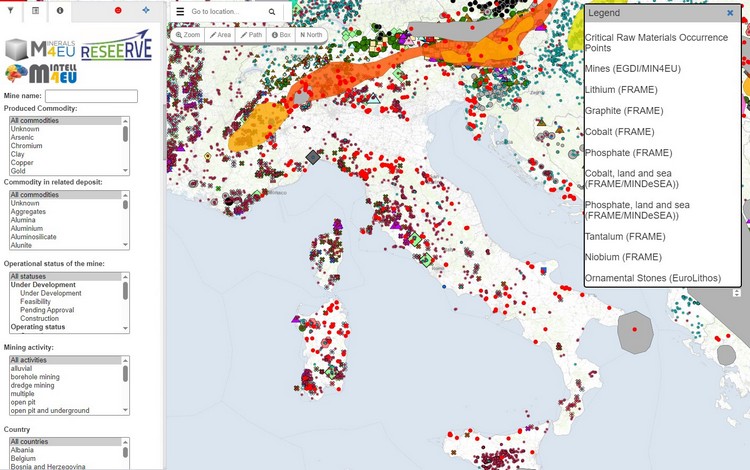Click the blue crosshair locate icon
The width and height of the screenshot is (750, 470).
point(146,10)
